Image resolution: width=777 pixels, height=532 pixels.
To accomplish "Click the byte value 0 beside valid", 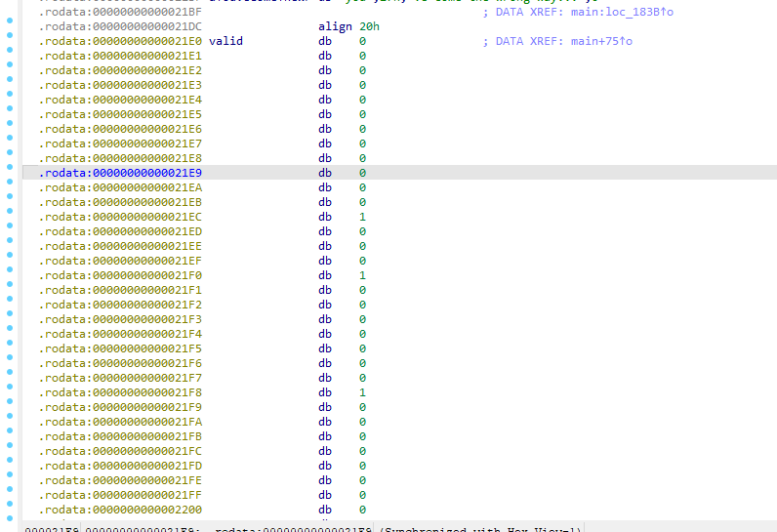I will click(363, 41).
